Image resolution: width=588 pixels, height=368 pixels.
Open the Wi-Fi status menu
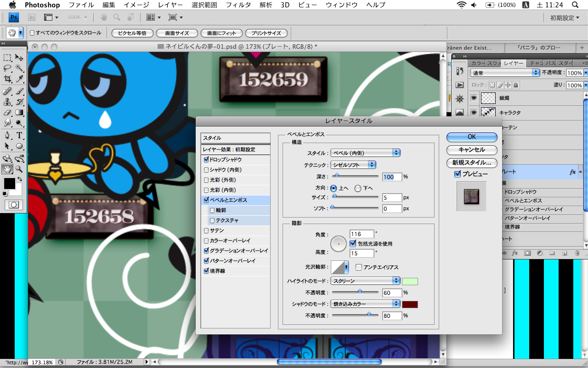[461, 5]
